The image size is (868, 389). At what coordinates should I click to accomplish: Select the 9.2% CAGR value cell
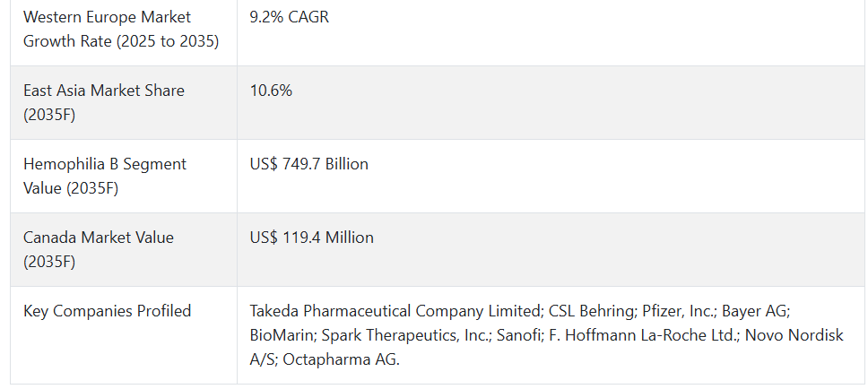pos(289,17)
